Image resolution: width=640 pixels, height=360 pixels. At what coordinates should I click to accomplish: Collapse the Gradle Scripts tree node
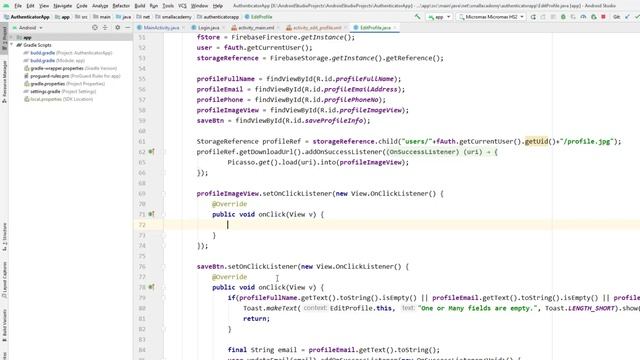tap(12, 45)
